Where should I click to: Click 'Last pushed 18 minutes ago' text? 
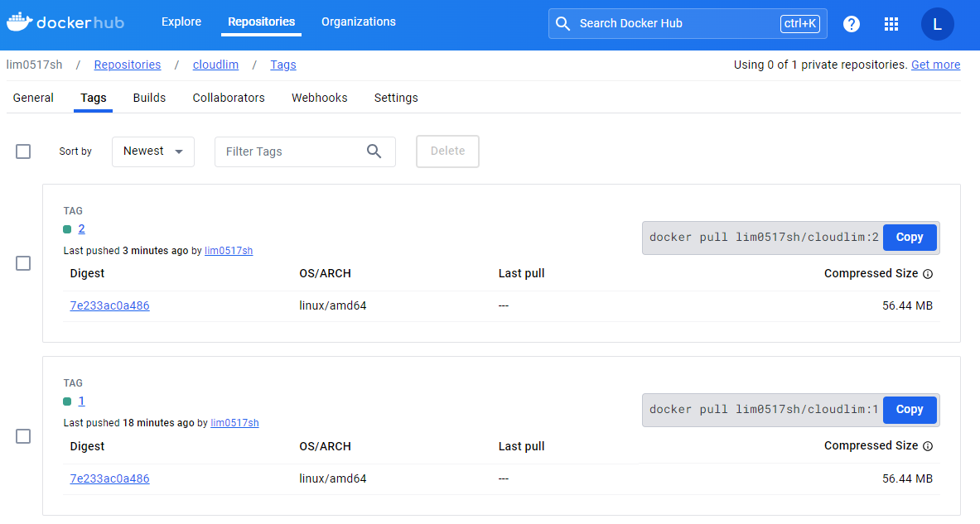click(x=128, y=424)
